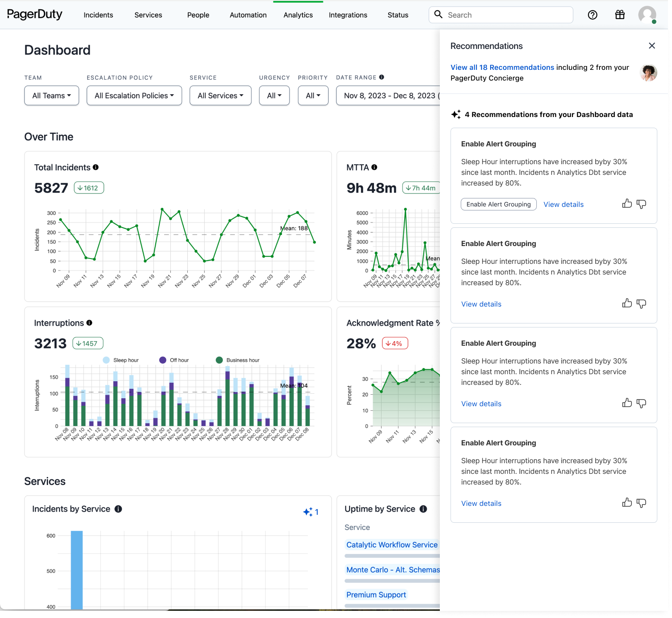This screenshot has height=618, width=672.
Task: Click the Enable Alert Grouping button
Action: point(499,204)
